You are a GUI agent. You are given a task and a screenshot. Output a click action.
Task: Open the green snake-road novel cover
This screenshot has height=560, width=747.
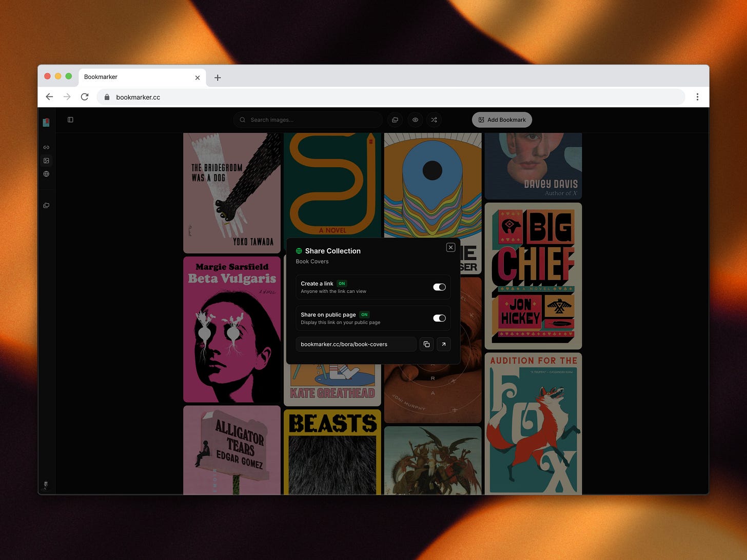pyautogui.click(x=332, y=185)
